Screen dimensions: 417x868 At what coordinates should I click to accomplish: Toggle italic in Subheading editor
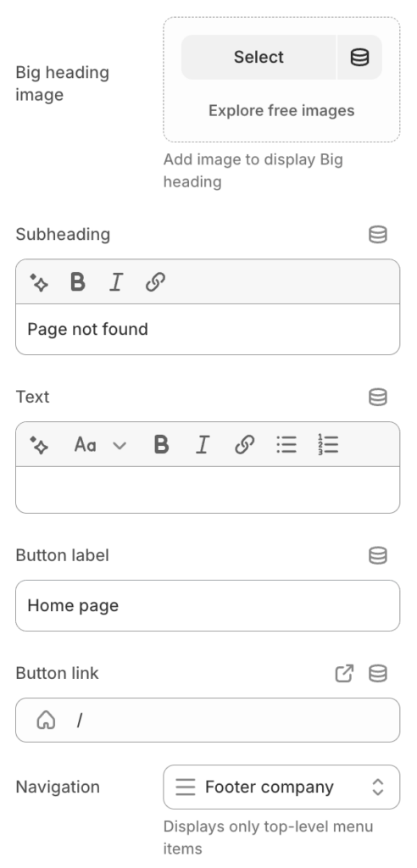click(116, 282)
